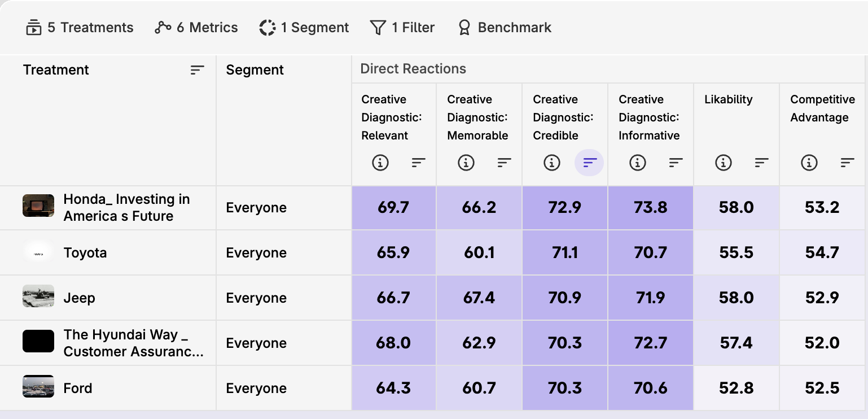The height and width of the screenshot is (419, 868).
Task: Show info for Creative Diagnostic: Informative
Action: coord(638,163)
